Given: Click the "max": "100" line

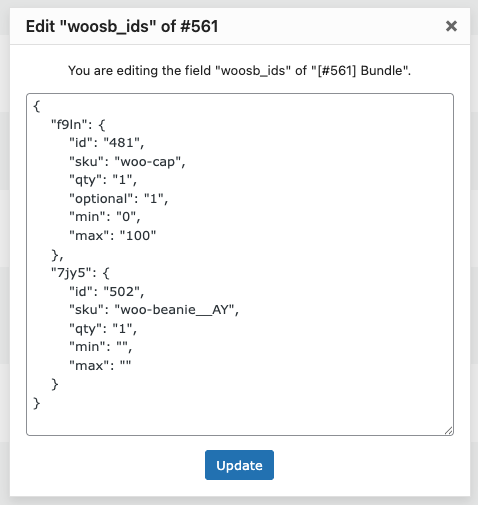Looking at the screenshot, I should click(x=113, y=236).
